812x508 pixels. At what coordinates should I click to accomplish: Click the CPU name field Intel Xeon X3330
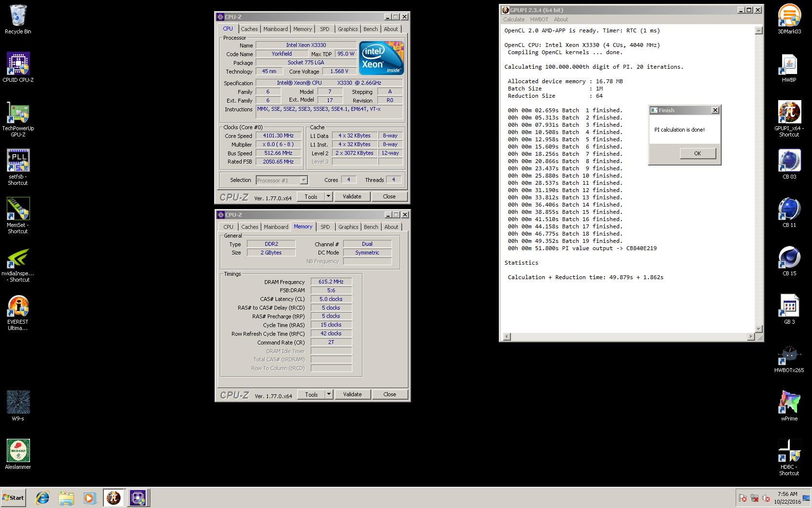306,45
